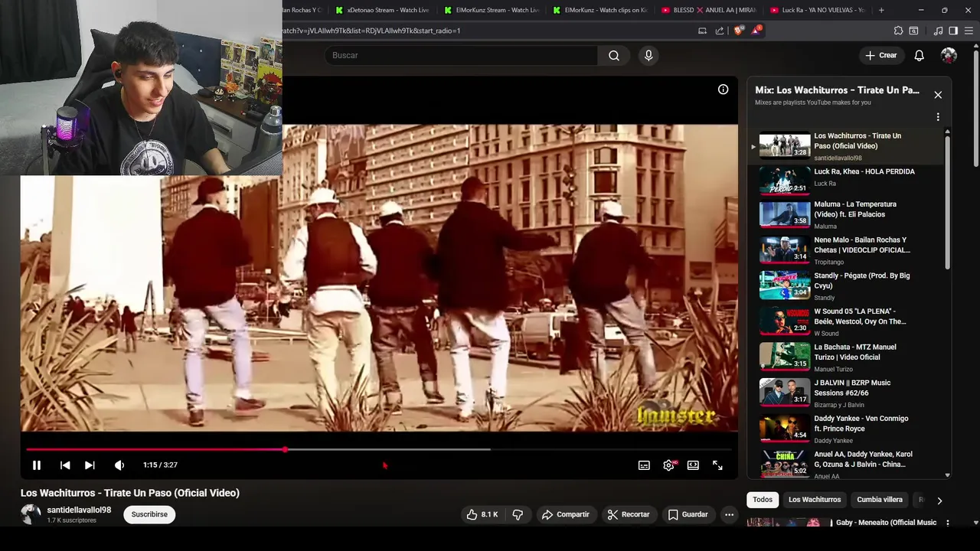Like the video with 8.1 K

pos(482,514)
